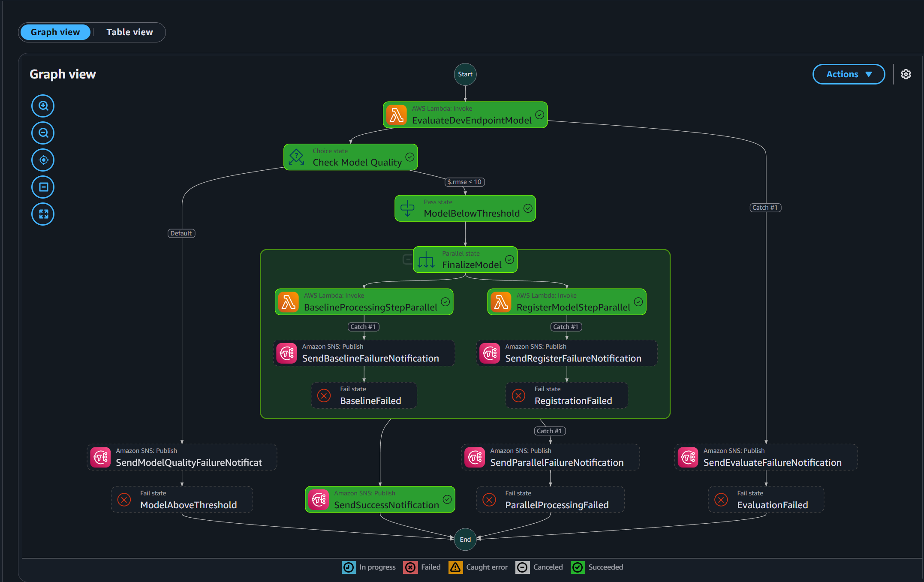
Task: Select the SendBaselineFailureNotification state name
Action: pyautogui.click(x=370, y=359)
